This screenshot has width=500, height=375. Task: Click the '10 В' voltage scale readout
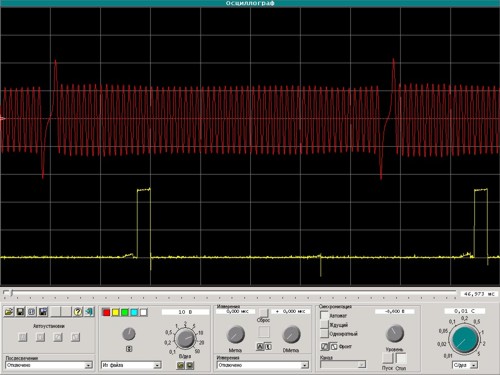(185, 312)
